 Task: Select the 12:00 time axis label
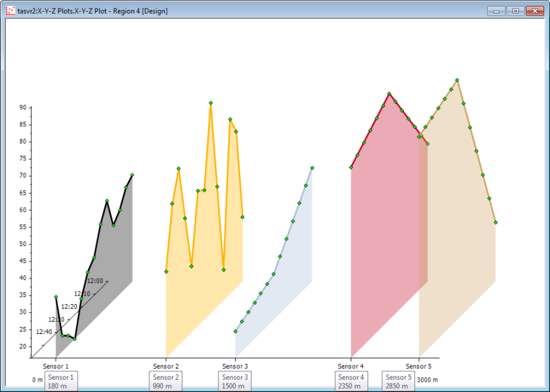(x=95, y=281)
